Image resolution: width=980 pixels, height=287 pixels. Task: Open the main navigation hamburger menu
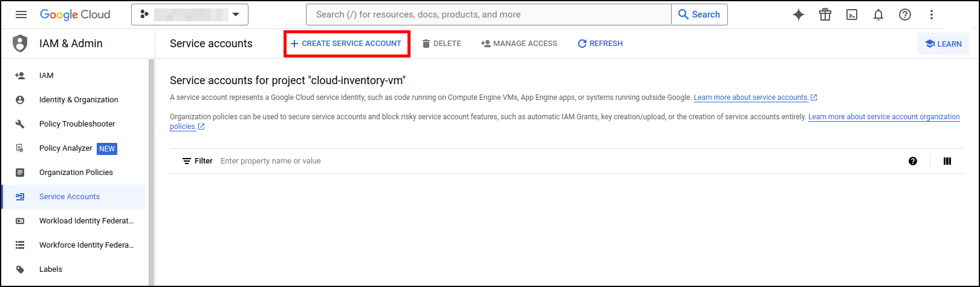coord(21,15)
